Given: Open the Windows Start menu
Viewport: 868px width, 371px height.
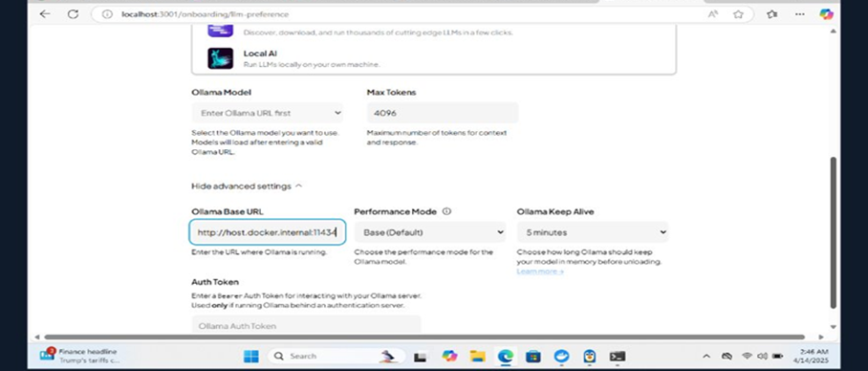Looking at the screenshot, I should pyautogui.click(x=250, y=356).
